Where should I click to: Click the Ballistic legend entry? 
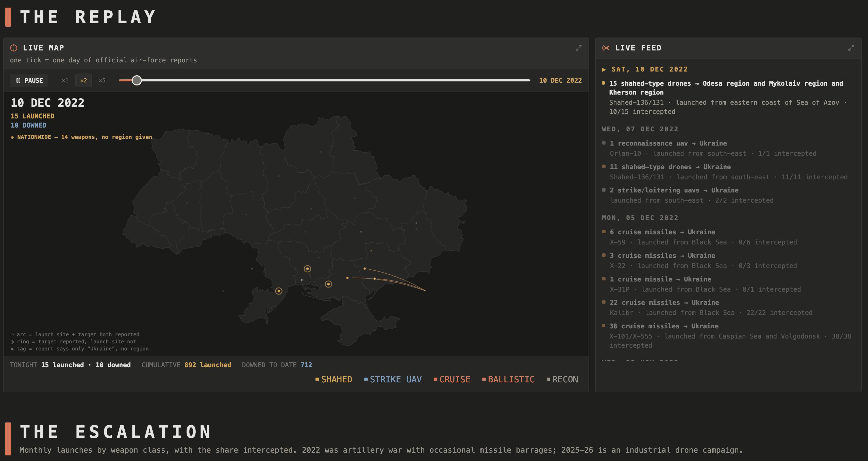(x=508, y=379)
